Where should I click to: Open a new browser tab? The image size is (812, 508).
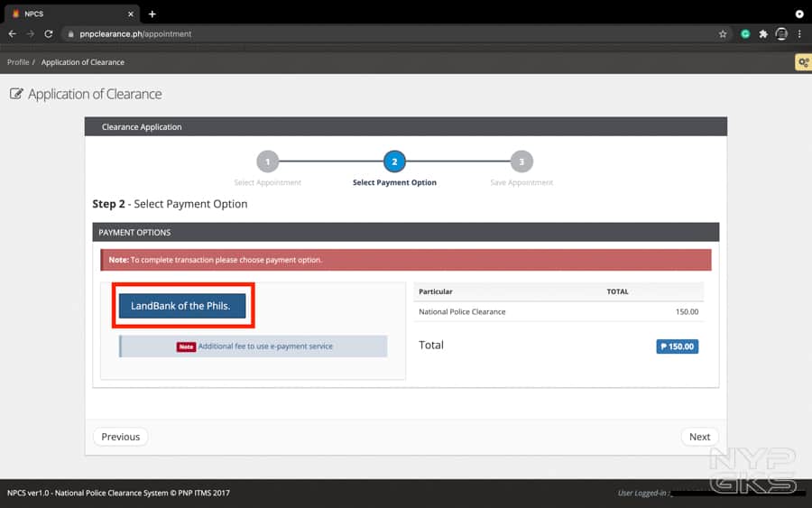pos(152,14)
